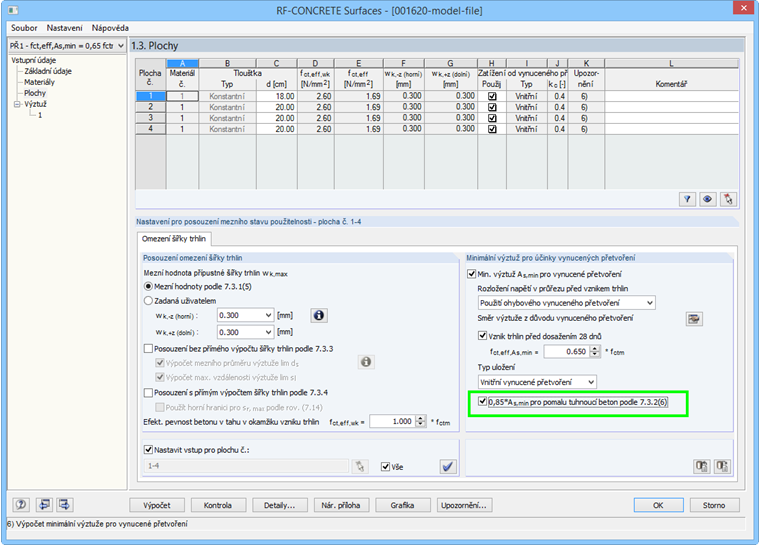The width and height of the screenshot is (760, 545).
Task: Apply settings with the blue checkmark button
Action: coord(448,466)
